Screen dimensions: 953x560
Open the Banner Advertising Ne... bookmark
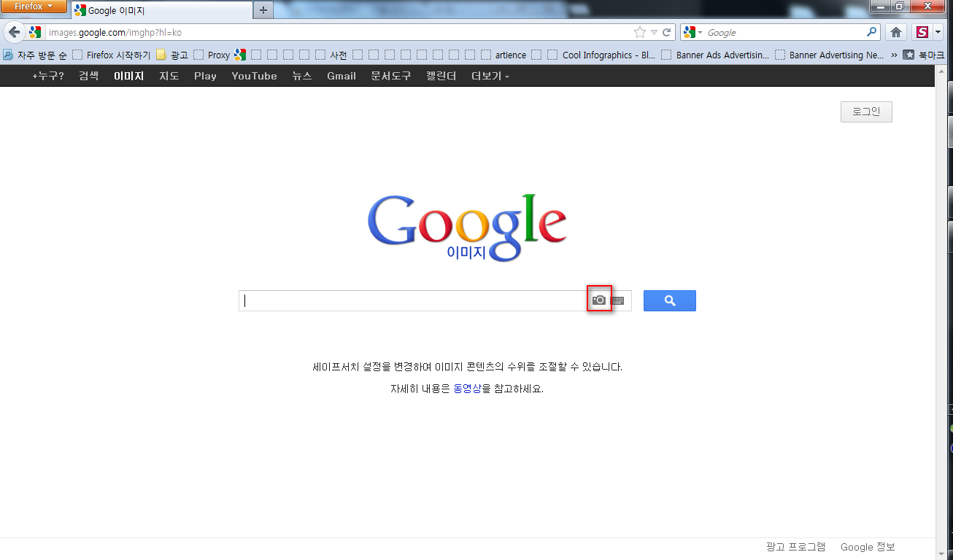[830, 55]
